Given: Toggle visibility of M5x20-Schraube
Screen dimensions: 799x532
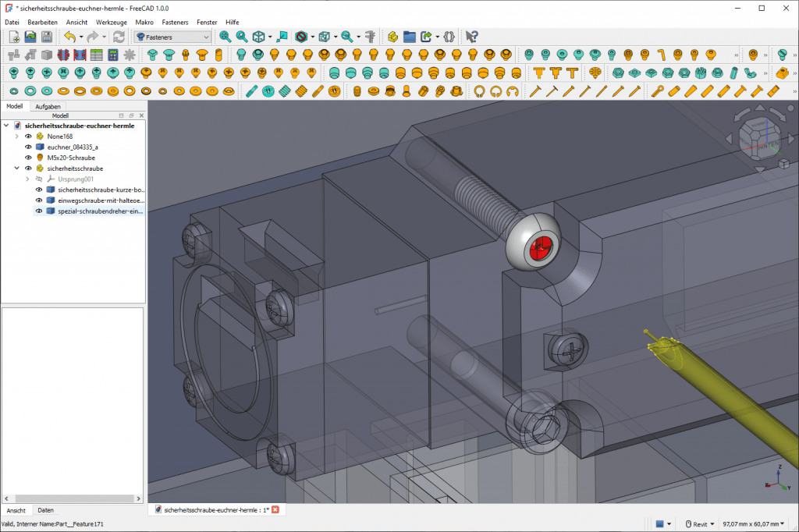Looking at the screenshot, I should 28,158.
